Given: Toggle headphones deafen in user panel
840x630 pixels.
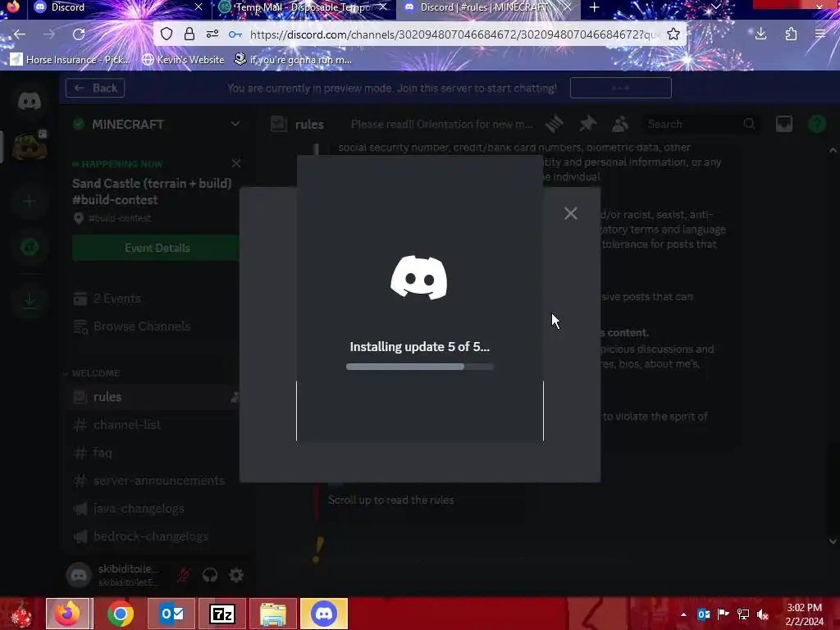Looking at the screenshot, I should [210, 575].
